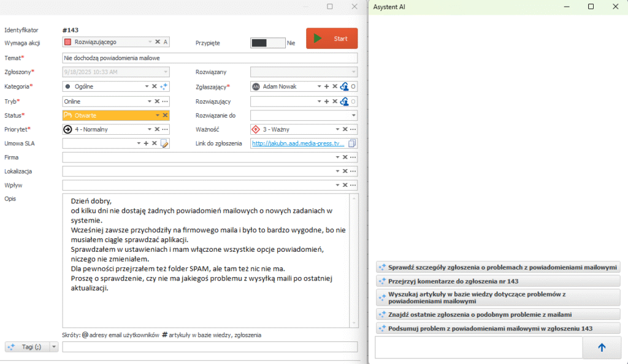Click the AI sparkle icon in Kategoria field

pyautogui.click(x=164, y=87)
